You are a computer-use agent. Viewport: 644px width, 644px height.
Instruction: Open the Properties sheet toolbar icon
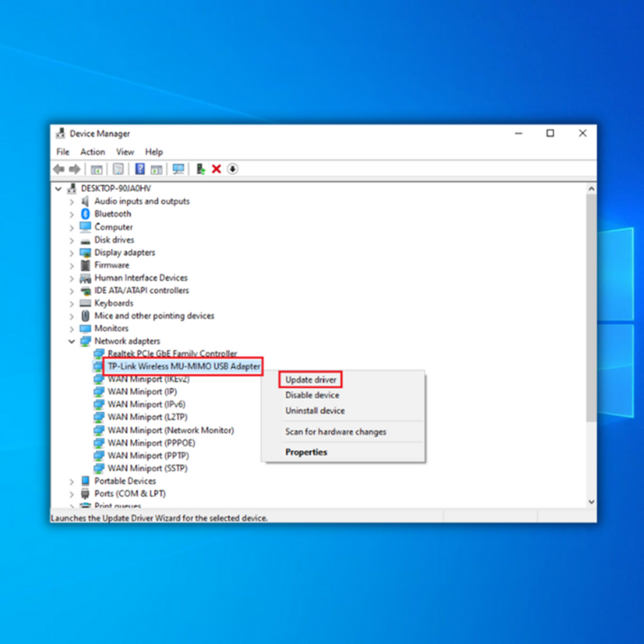pyautogui.click(x=118, y=169)
